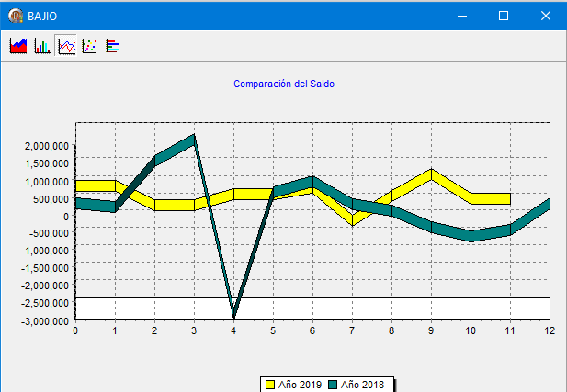Click the teal Año 2018 legend swatch
567x392 pixels.
pyautogui.click(x=333, y=385)
